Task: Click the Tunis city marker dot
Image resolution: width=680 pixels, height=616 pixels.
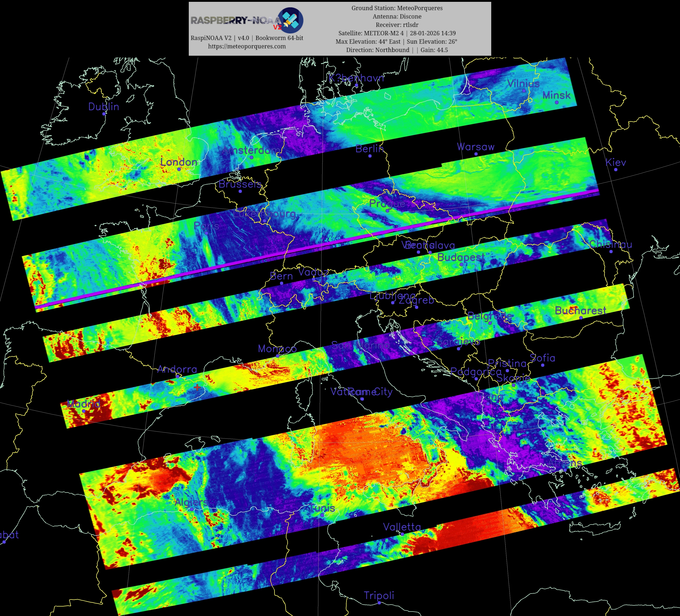Action: coord(322,515)
